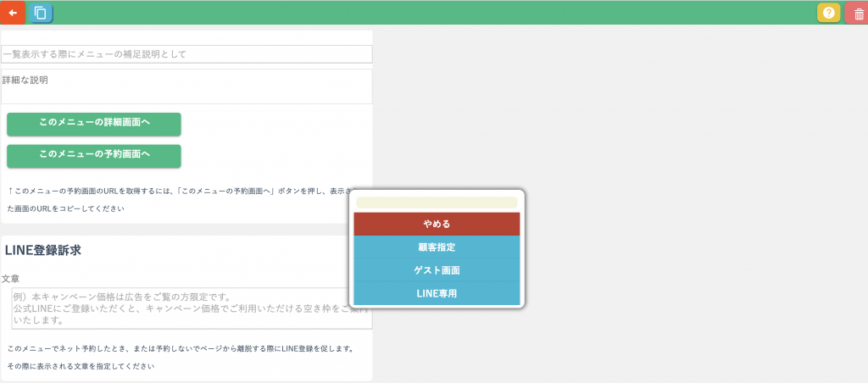This screenshot has width=868, height=383.
Task: Click the LINE登録訴求 section heading
Action: 42,250
